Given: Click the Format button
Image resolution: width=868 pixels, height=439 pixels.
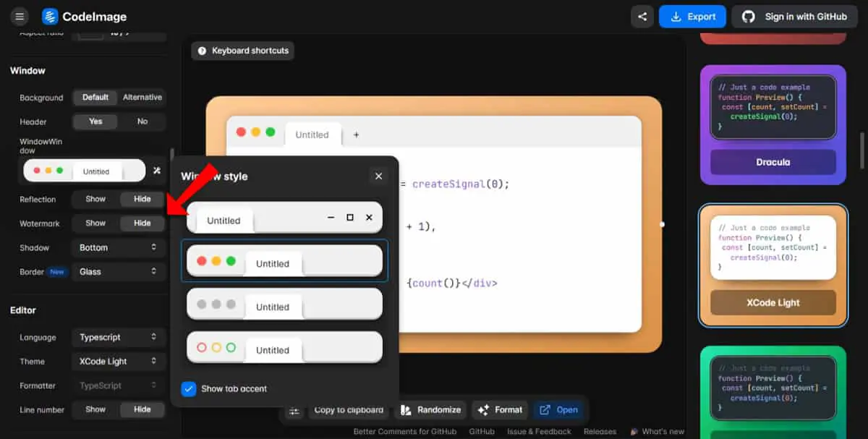Looking at the screenshot, I should [500, 410].
